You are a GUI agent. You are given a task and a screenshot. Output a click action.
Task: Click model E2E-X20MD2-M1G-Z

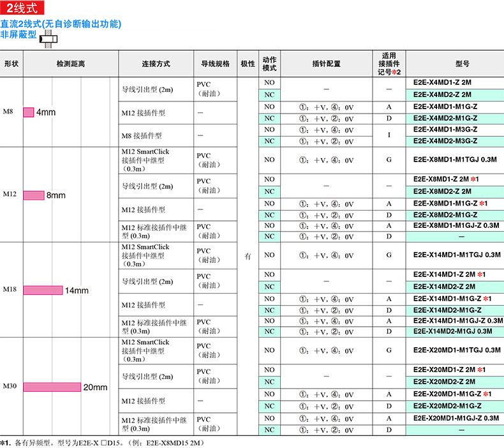(447, 406)
